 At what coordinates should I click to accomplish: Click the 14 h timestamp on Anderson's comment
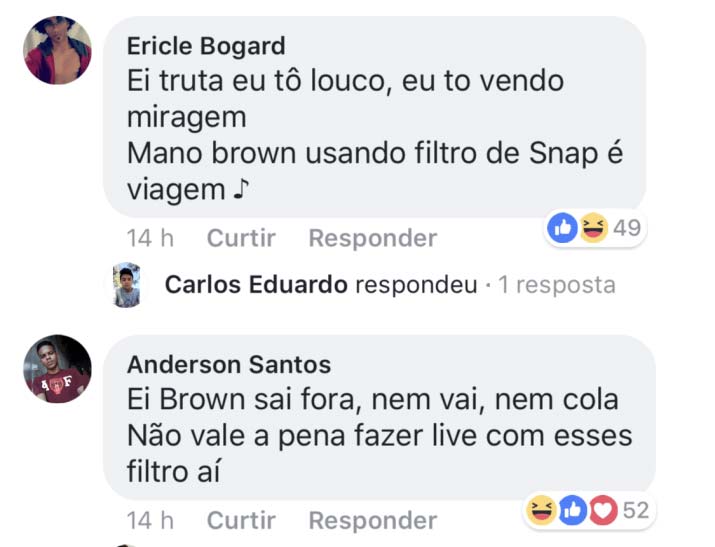point(150,520)
